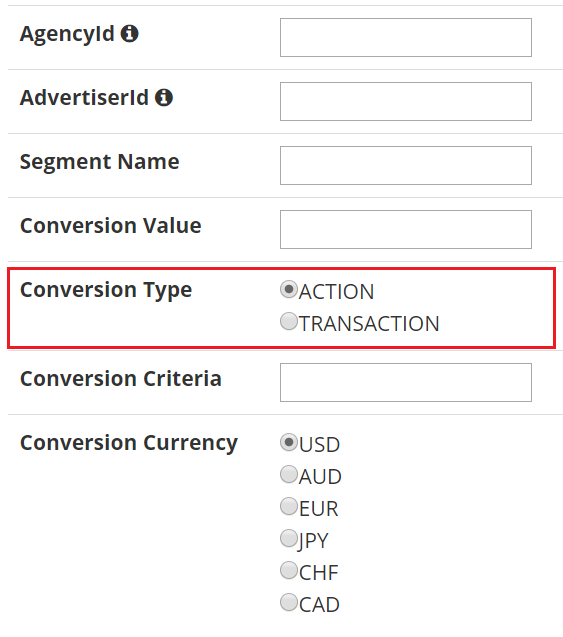This screenshot has height=637, width=563.
Task: Click into the AdvertiserId input box
Action: click(x=406, y=102)
